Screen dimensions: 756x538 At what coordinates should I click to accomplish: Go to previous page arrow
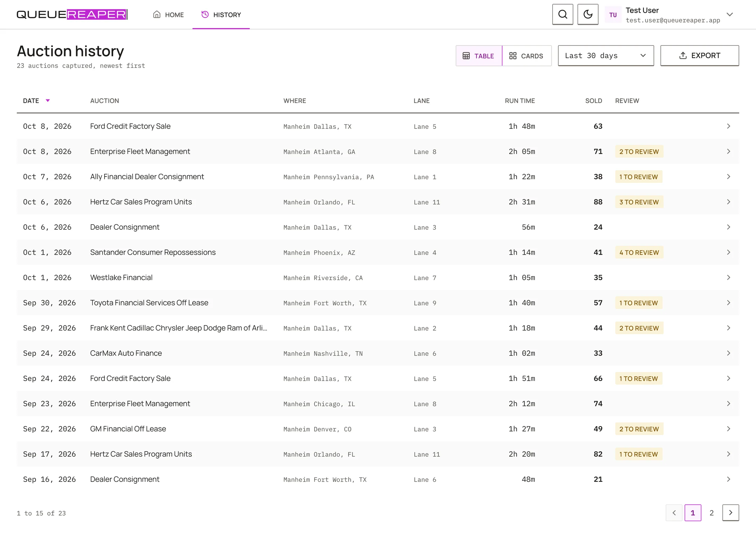point(674,513)
